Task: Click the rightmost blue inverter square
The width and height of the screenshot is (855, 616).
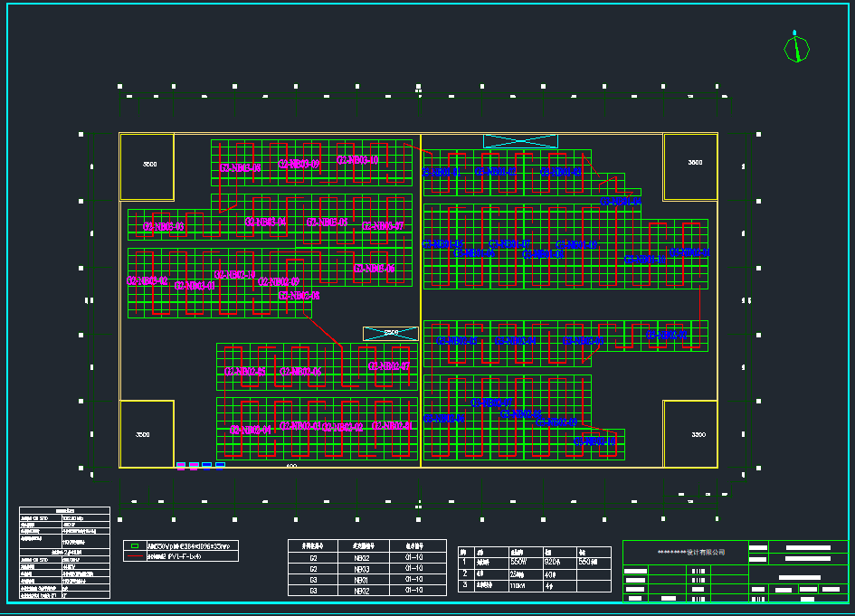Action: [x=220, y=466]
